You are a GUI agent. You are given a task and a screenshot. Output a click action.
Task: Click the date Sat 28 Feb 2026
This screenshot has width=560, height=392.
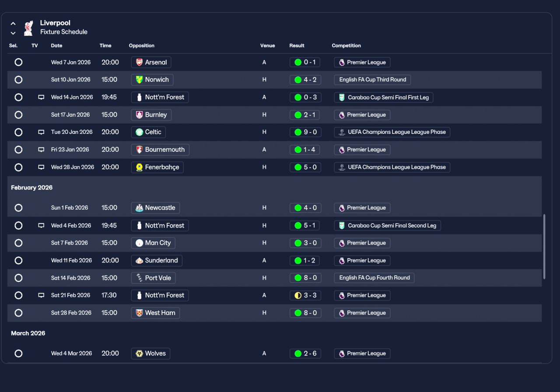[71, 313]
